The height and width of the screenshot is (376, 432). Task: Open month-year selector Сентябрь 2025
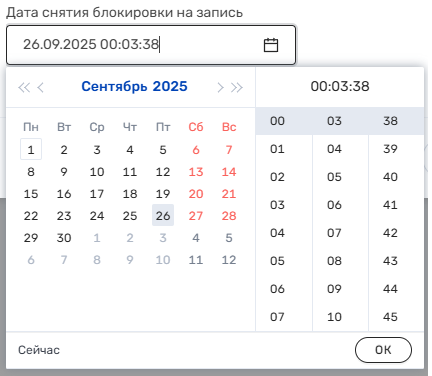[x=134, y=86]
